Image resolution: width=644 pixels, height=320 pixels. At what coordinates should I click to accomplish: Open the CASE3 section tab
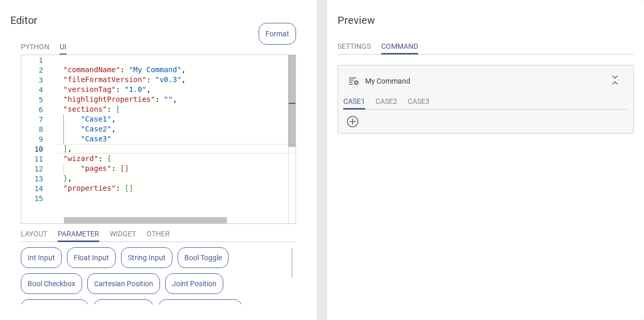tap(419, 101)
